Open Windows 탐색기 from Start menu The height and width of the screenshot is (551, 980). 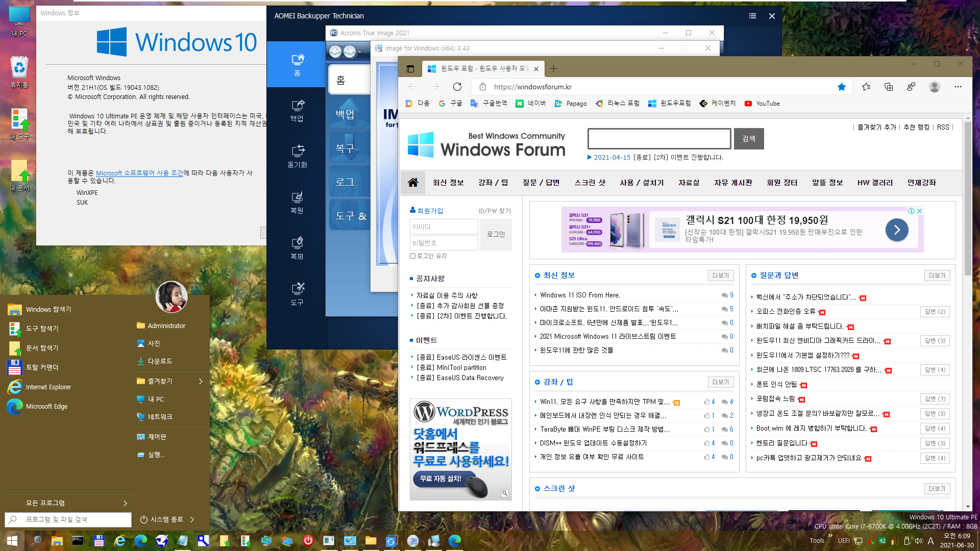point(48,309)
